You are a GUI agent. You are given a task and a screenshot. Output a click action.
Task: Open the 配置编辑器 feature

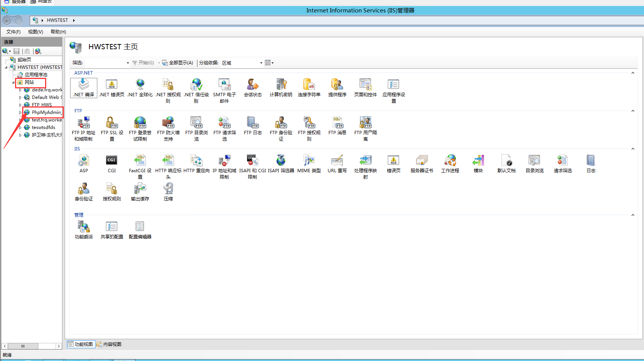coord(140,227)
